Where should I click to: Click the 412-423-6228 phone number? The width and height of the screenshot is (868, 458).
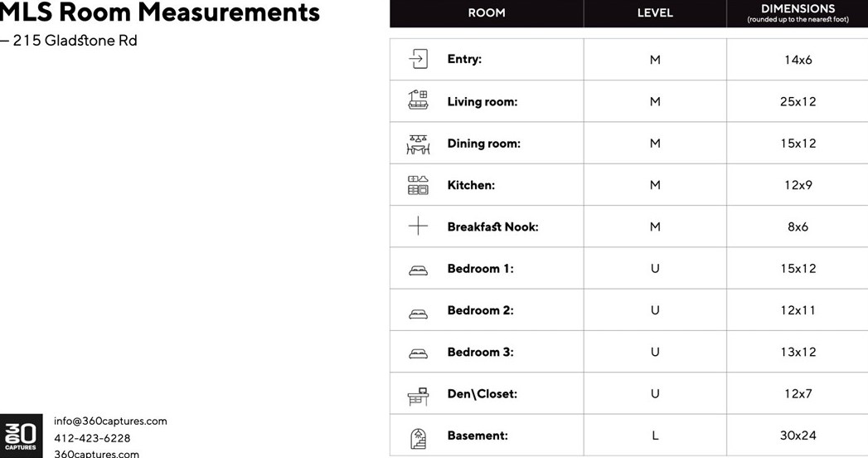point(92,438)
